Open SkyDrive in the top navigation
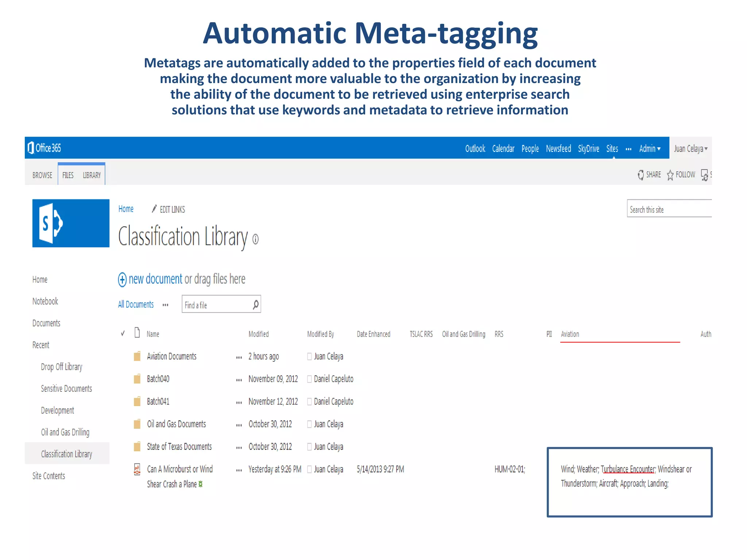 [x=588, y=148]
